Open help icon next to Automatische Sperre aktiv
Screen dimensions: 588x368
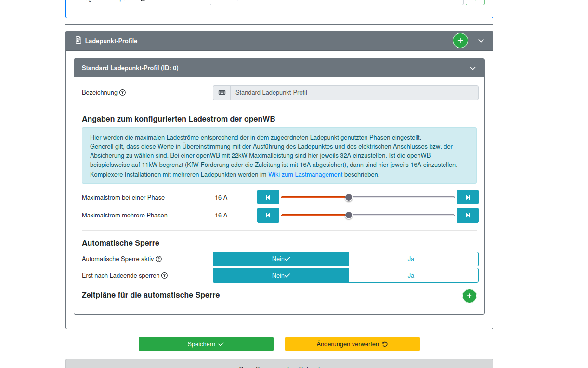click(x=159, y=259)
